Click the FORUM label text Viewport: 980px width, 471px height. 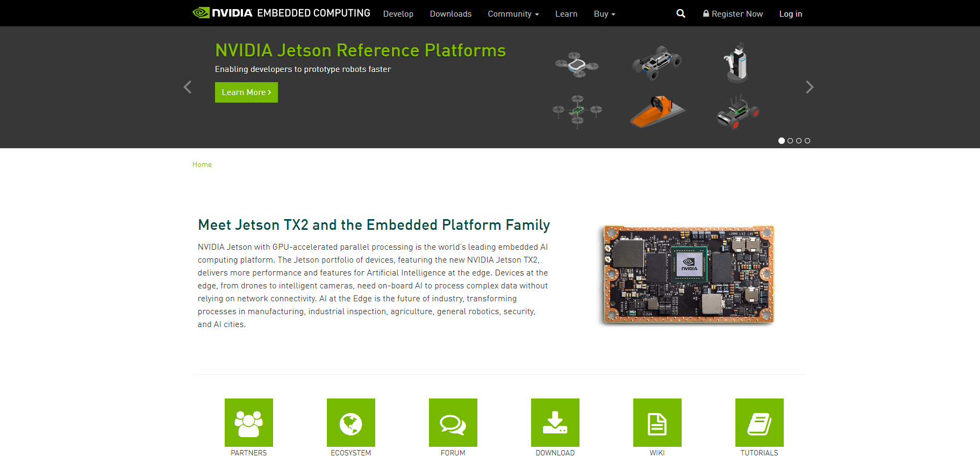[453, 453]
